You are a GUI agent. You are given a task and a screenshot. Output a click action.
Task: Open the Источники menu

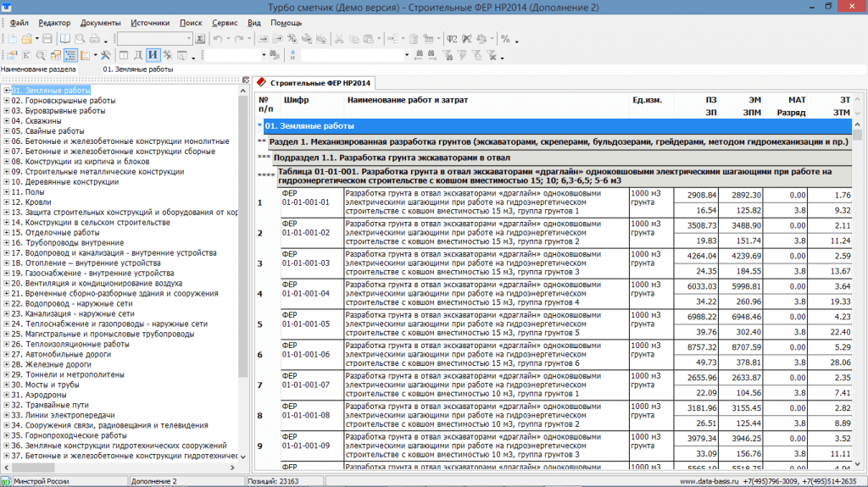tap(150, 23)
